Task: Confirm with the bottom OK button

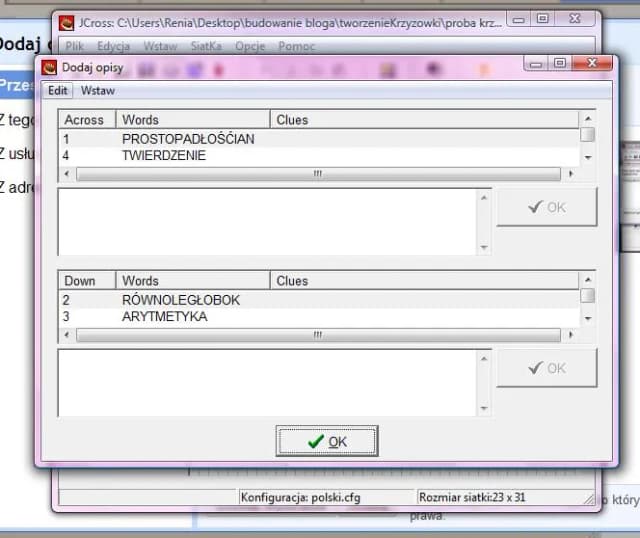Action: point(327,441)
